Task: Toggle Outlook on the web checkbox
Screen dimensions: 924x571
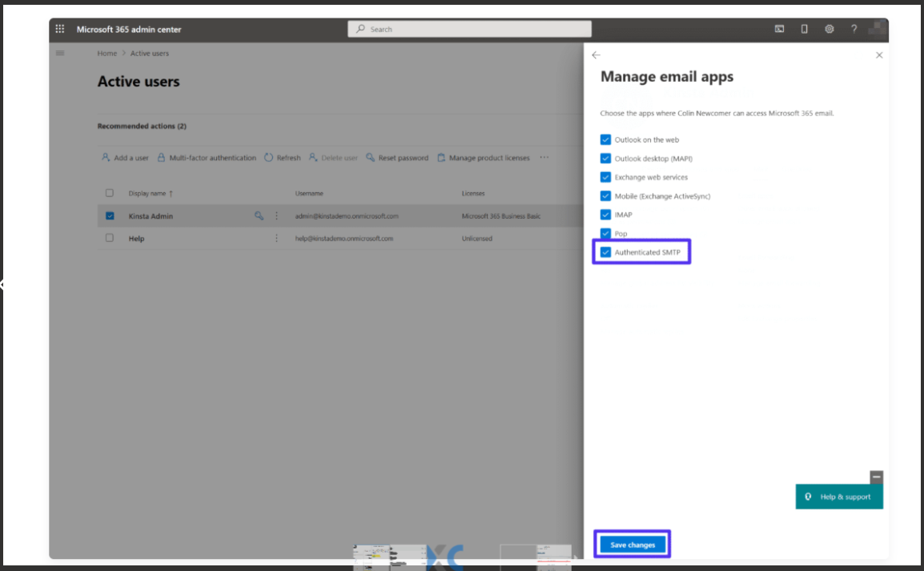Action: tap(606, 139)
